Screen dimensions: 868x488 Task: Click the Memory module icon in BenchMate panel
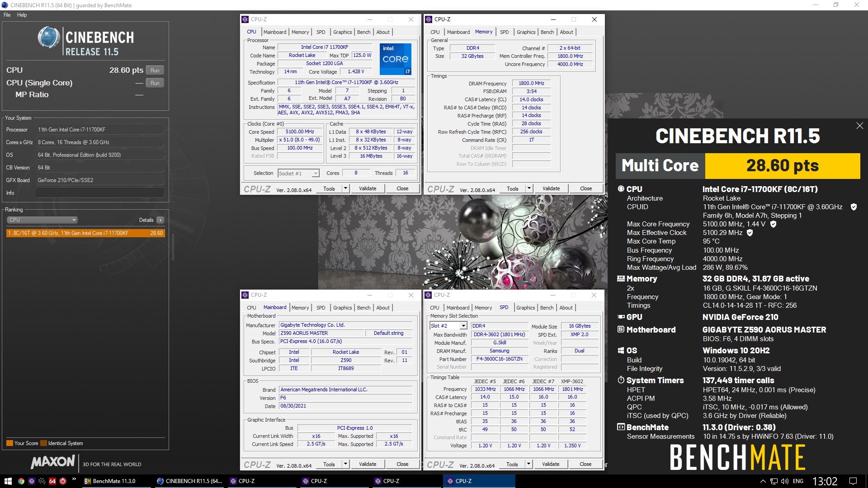point(621,279)
